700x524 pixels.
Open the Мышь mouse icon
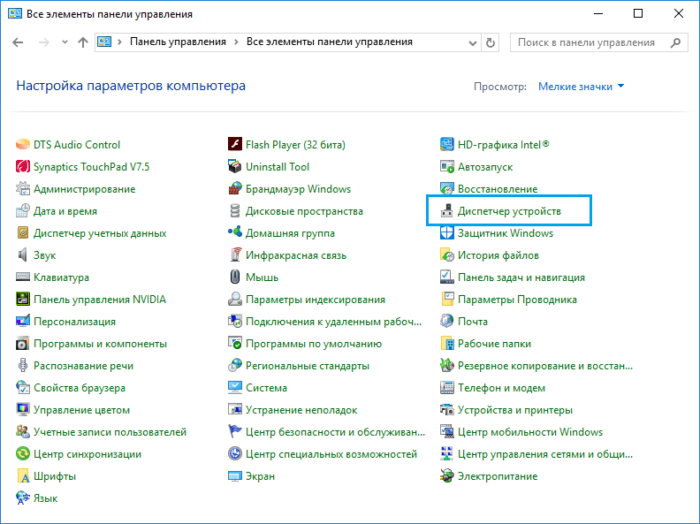coord(235,277)
